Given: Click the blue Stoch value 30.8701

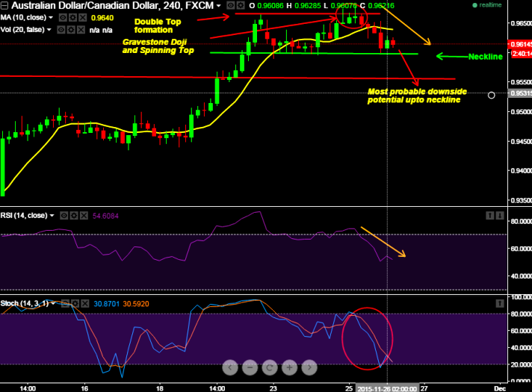Looking at the screenshot, I should [107, 304].
